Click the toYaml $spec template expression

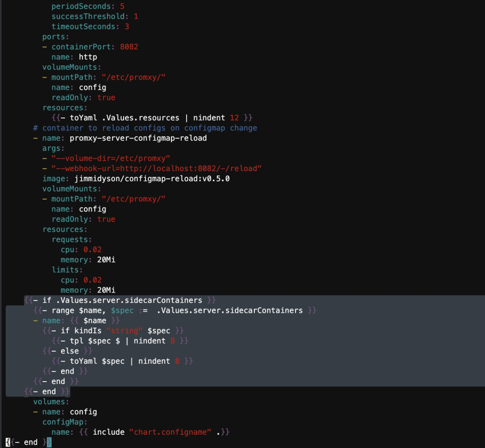123,361
